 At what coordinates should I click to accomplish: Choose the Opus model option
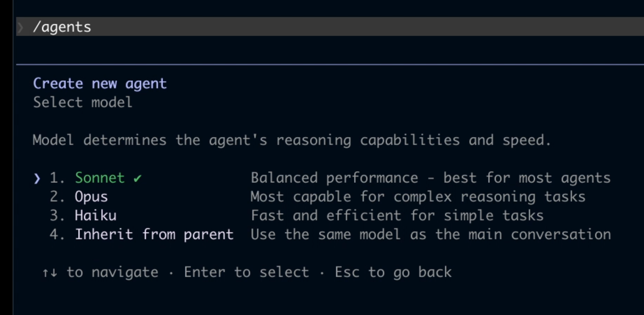[91, 197]
